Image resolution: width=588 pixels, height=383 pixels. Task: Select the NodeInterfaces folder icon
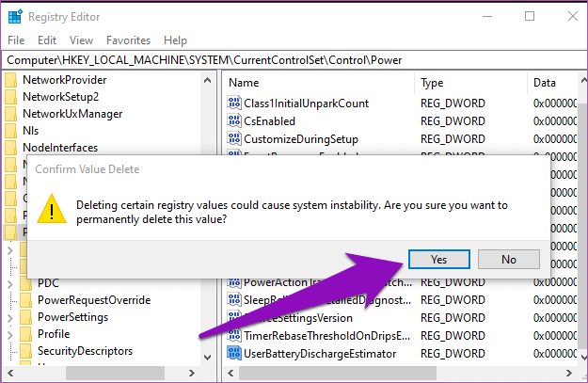(x=11, y=148)
